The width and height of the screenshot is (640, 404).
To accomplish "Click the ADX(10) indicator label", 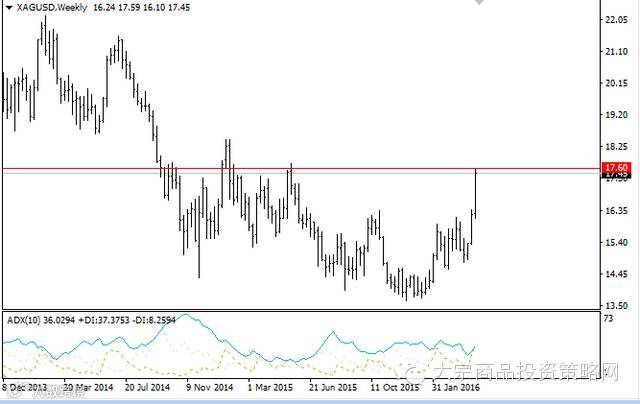I will click(x=24, y=320).
